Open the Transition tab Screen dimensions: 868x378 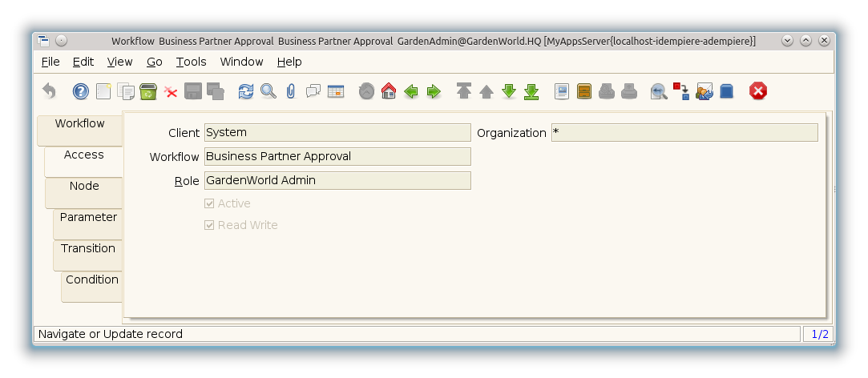point(88,249)
